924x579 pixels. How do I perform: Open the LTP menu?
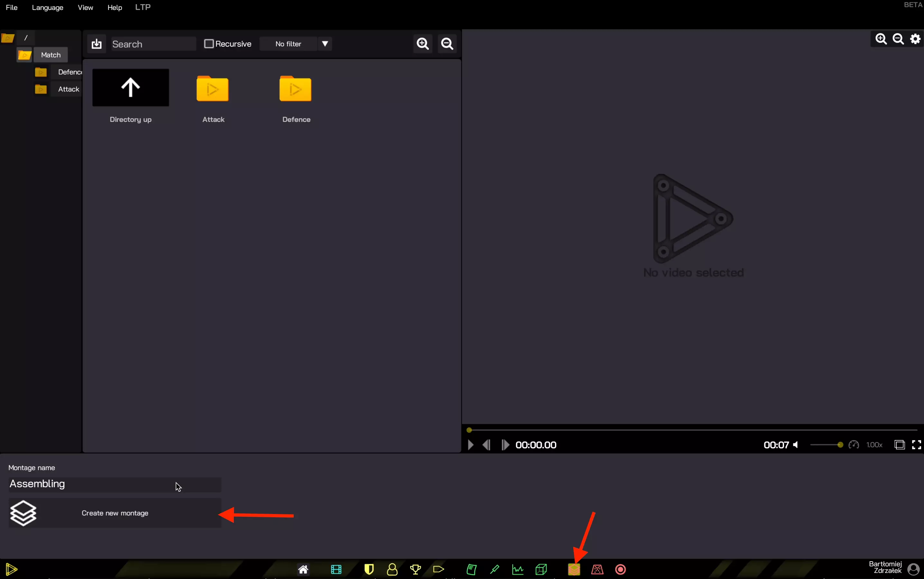click(x=143, y=7)
